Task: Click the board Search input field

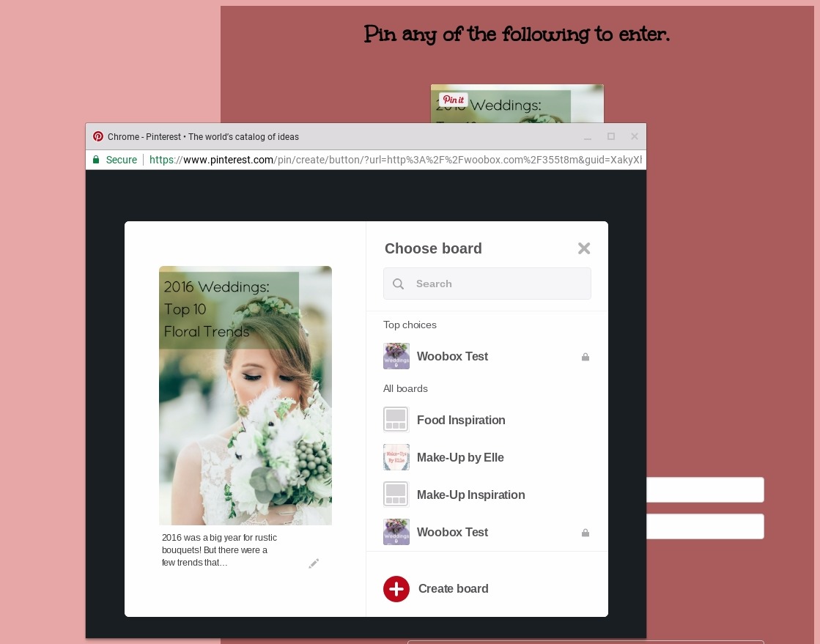Action: [x=487, y=284]
